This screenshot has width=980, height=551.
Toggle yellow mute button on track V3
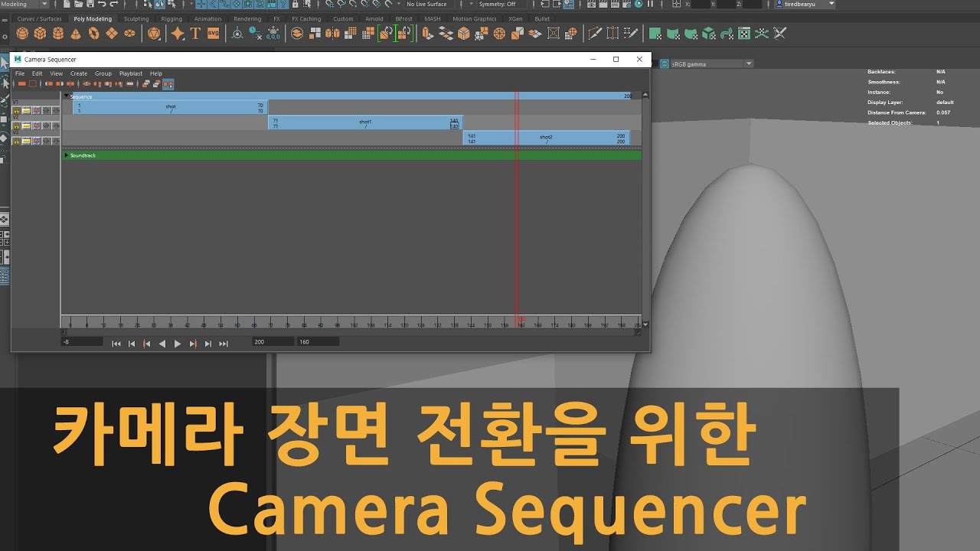coord(26,141)
